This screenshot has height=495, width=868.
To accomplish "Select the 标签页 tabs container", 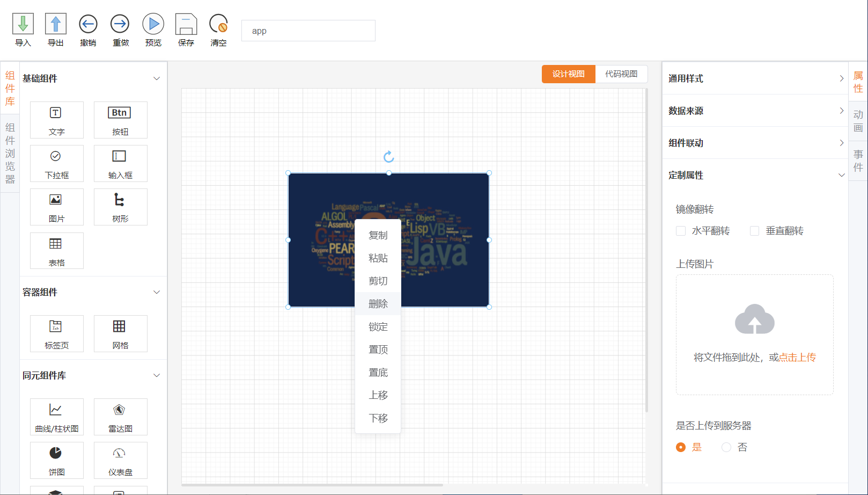I will tap(57, 333).
